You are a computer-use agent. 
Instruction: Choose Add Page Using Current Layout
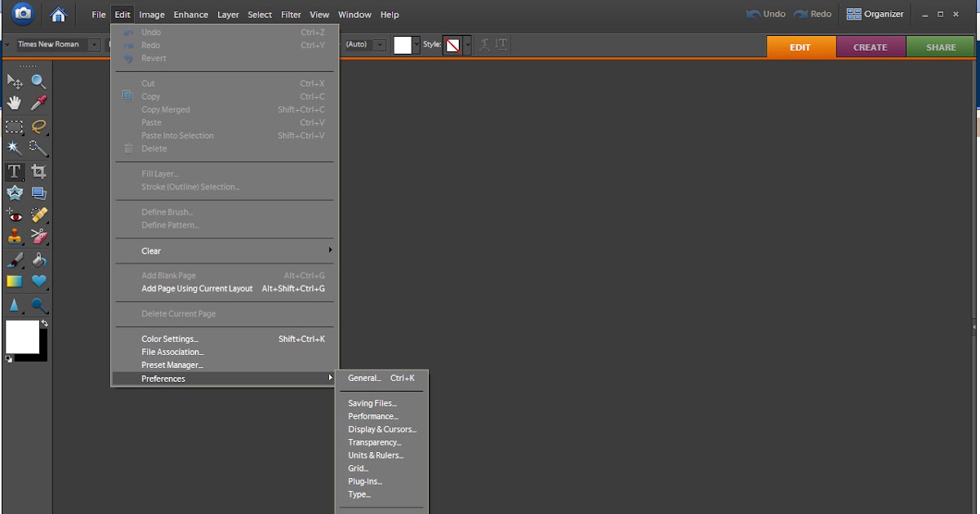[x=225, y=289]
